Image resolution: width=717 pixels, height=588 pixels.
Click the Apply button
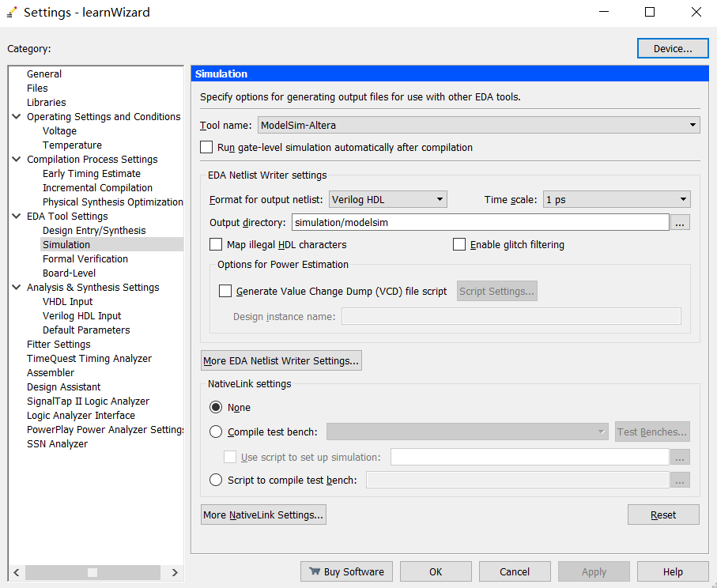pyautogui.click(x=594, y=571)
